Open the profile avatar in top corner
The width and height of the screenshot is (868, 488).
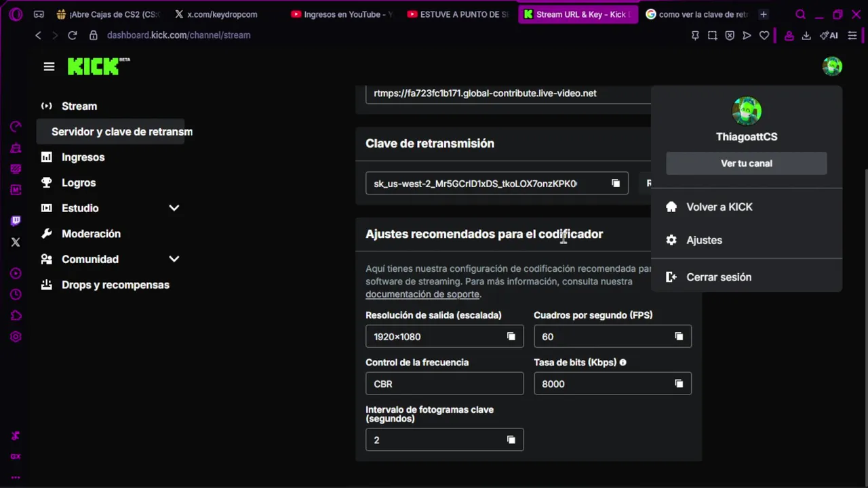click(832, 66)
